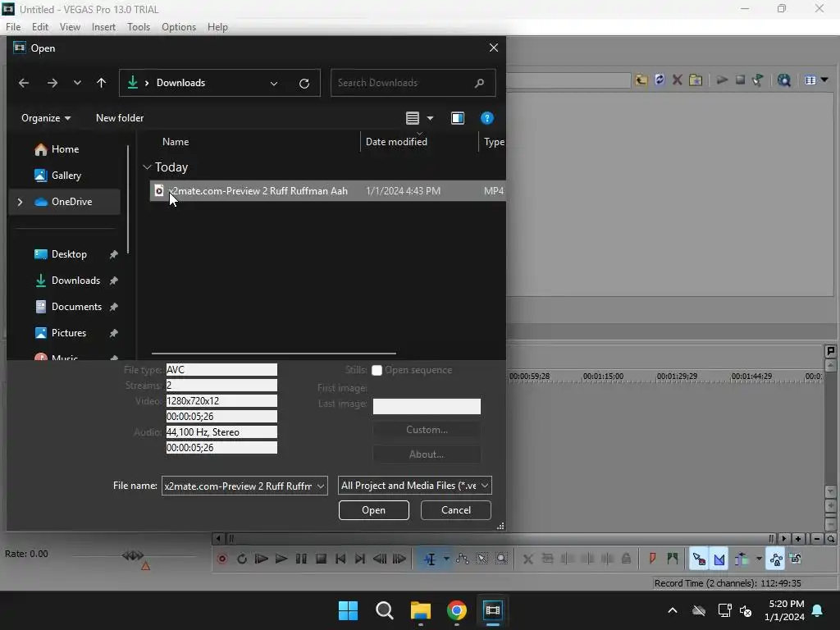Go to start of timeline
840x630 pixels.
point(340,559)
